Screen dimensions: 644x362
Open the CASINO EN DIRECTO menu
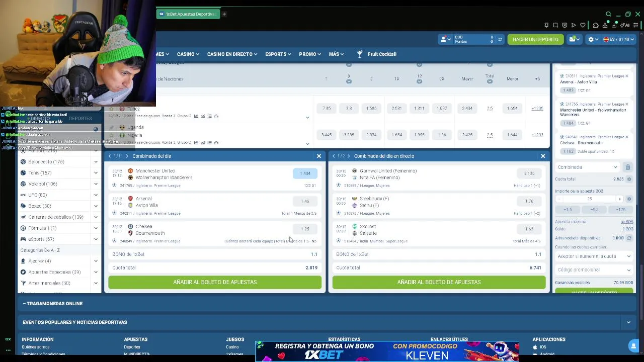[232, 54]
